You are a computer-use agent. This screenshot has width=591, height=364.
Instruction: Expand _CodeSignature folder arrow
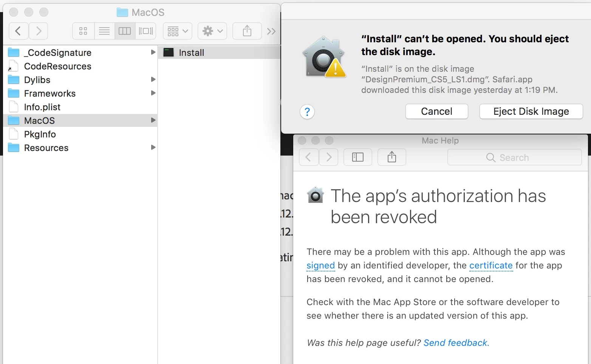coord(153,52)
